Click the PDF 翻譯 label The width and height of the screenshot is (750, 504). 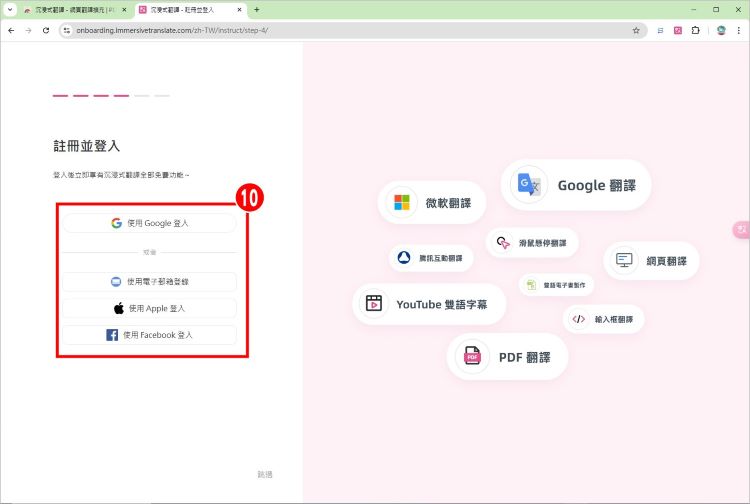pyautogui.click(x=525, y=357)
